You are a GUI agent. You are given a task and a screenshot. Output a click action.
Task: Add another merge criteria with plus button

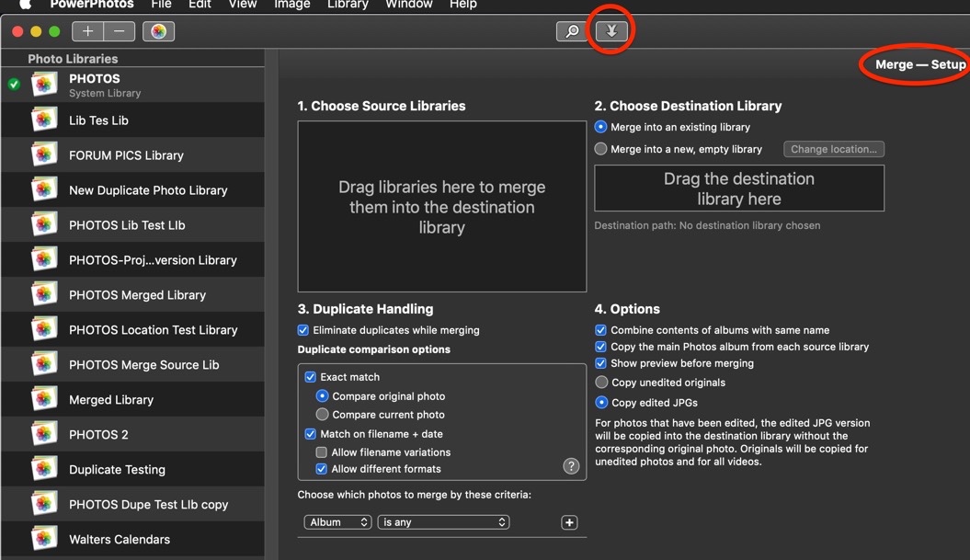(569, 522)
